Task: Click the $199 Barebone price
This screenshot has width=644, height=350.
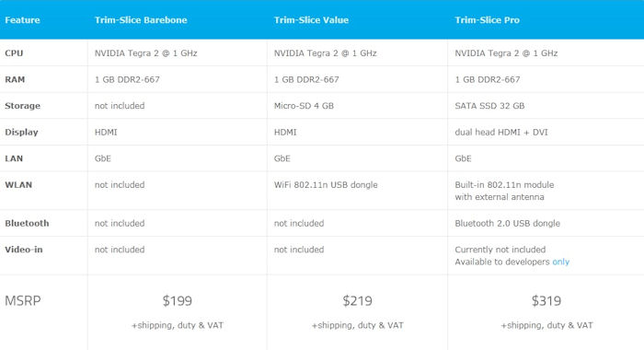Action: pyautogui.click(x=177, y=300)
